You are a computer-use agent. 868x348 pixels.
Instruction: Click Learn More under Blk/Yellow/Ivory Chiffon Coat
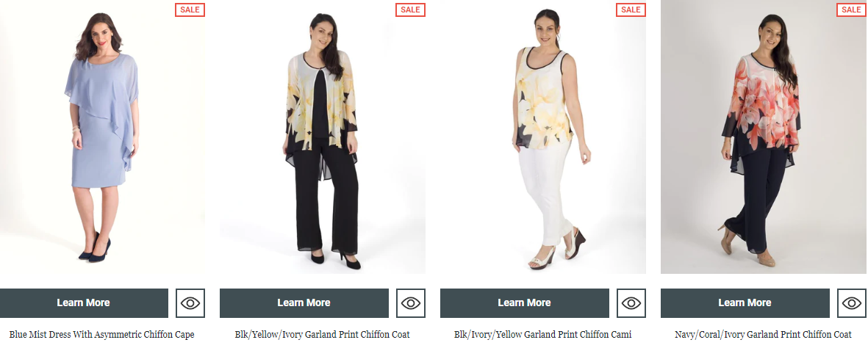pos(304,302)
